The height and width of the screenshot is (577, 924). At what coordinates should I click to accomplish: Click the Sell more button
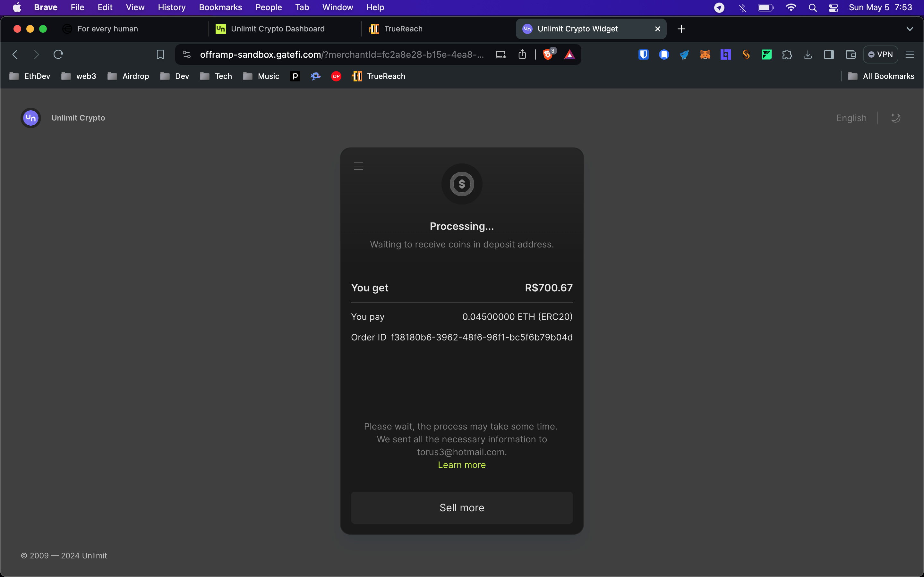(x=462, y=507)
